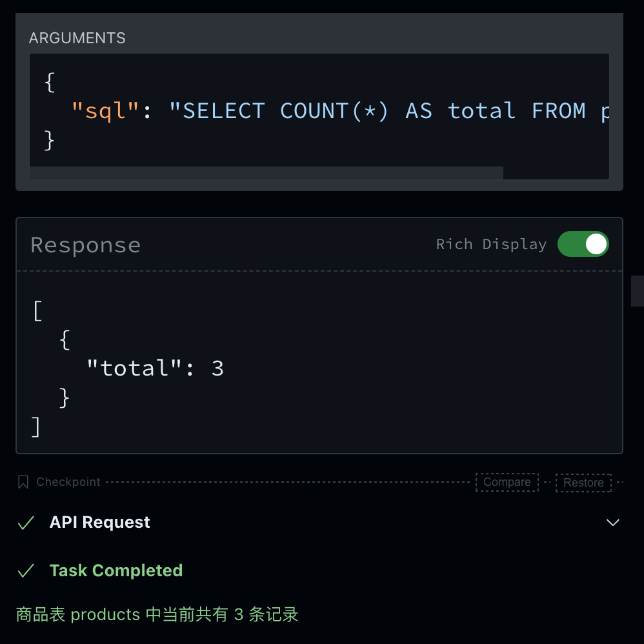Image resolution: width=644 pixels, height=644 pixels.
Task: Click the green checkmark beside API Request
Action: tap(26, 523)
